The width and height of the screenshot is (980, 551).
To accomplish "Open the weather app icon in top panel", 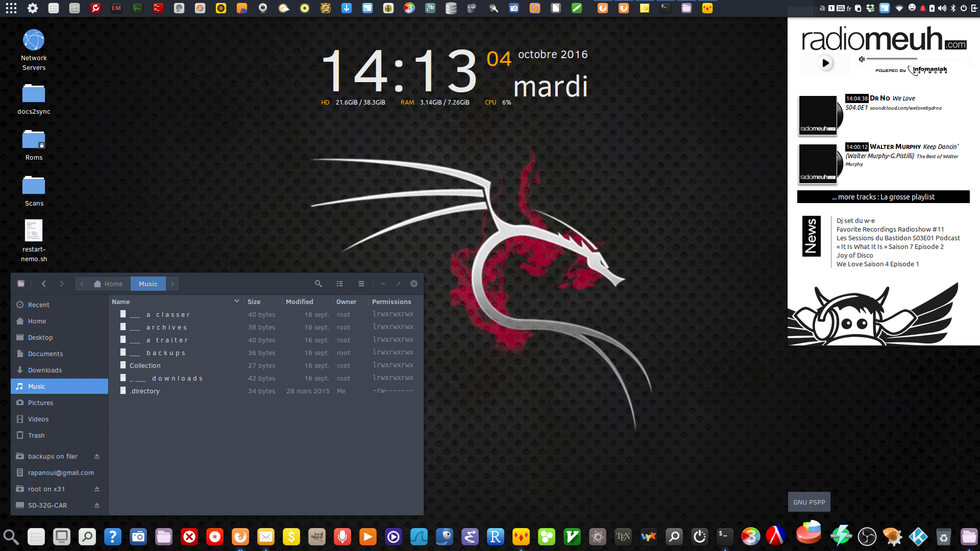I will [284, 8].
